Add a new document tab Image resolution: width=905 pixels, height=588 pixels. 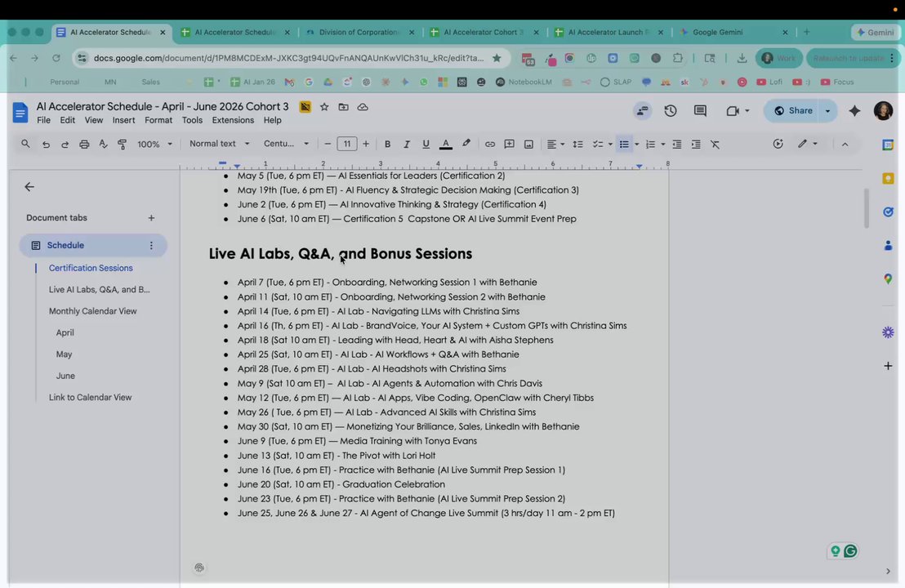[151, 217]
